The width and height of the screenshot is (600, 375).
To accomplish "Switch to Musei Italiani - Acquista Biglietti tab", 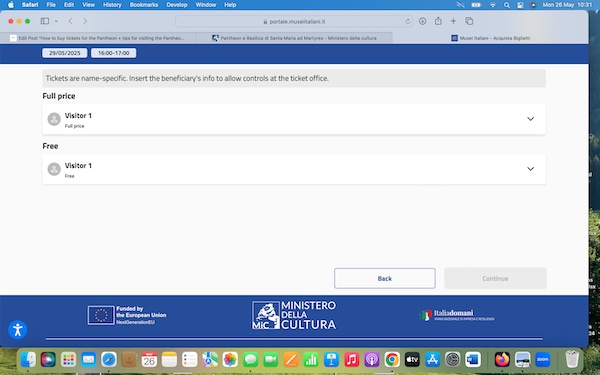I will pyautogui.click(x=491, y=38).
